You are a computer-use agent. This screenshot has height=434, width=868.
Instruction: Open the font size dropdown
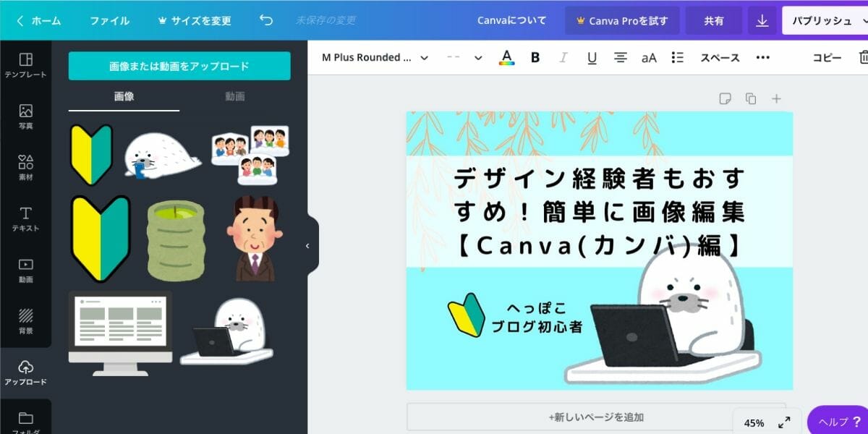pyautogui.click(x=464, y=57)
